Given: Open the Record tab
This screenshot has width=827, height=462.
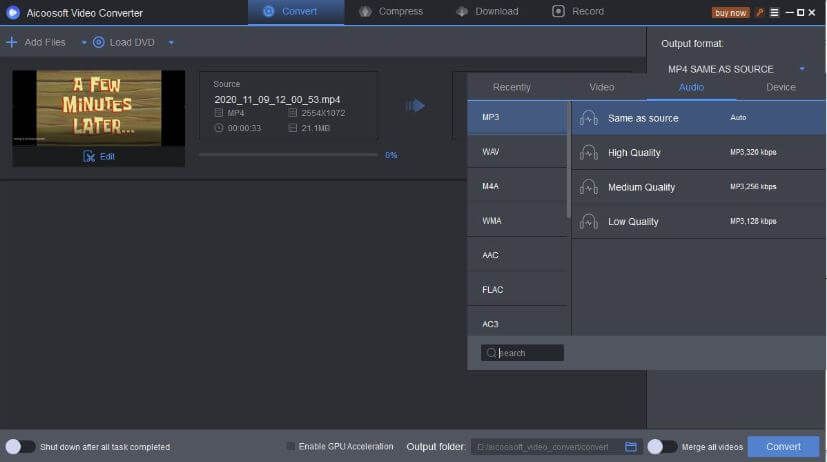Looking at the screenshot, I should coord(578,12).
